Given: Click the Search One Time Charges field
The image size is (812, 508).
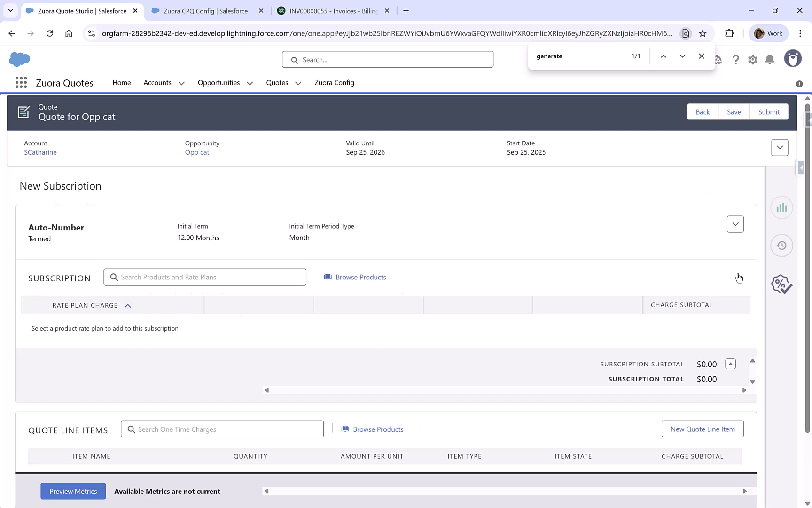Looking at the screenshot, I should [222, 429].
